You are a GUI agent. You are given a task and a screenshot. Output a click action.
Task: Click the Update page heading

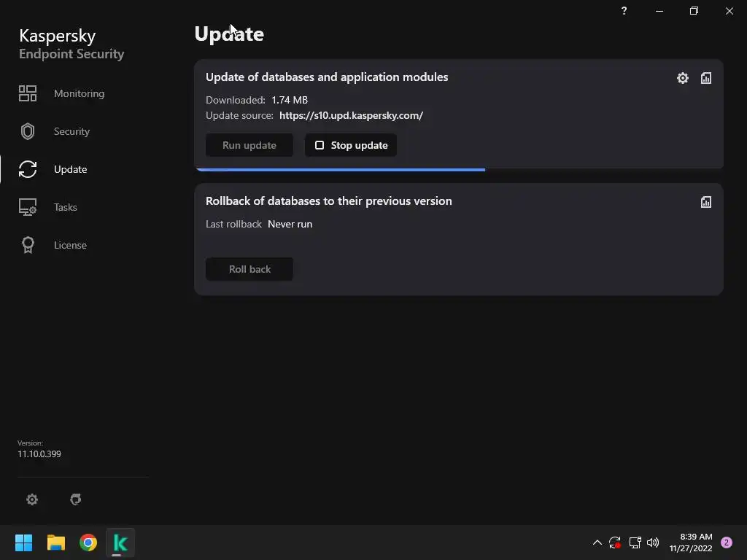229,34
